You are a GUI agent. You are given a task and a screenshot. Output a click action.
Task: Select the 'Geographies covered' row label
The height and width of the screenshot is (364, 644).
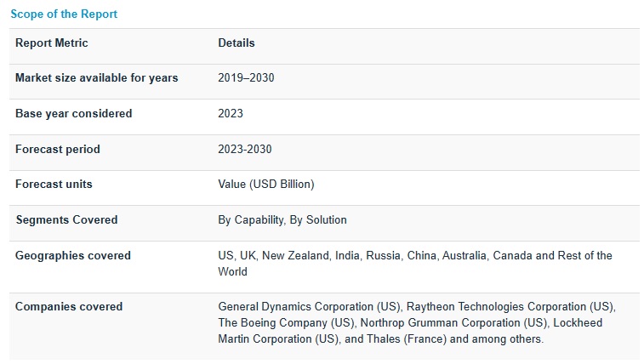[73, 256]
